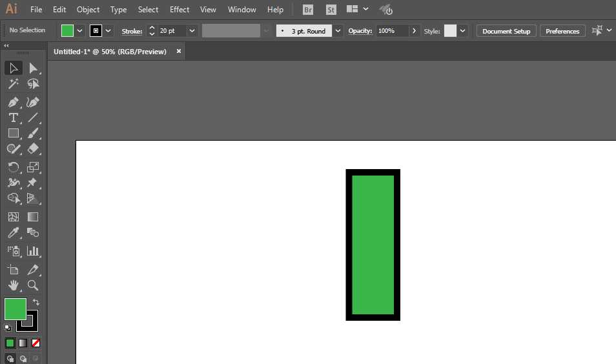The height and width of the screenshot is (364, 616).
Task: Select the Direct Selection tool
Action: pos(33,68)
